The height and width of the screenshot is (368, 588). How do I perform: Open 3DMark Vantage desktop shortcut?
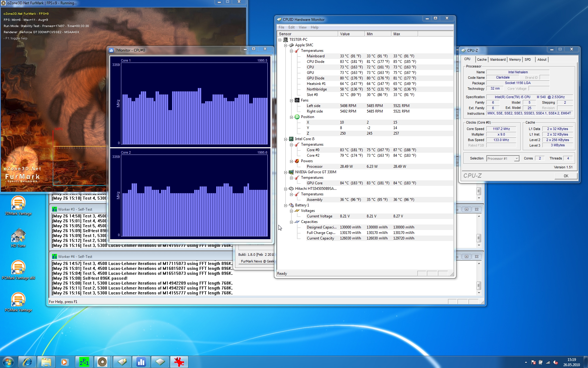tap(18, 206)
